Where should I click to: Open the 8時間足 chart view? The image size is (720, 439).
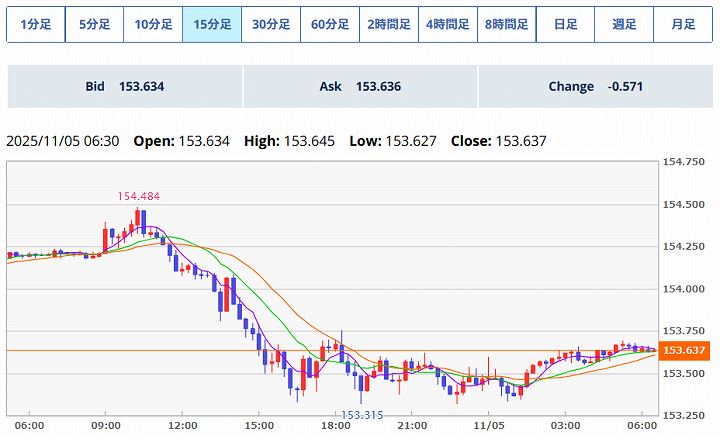(x=506, y=25)
